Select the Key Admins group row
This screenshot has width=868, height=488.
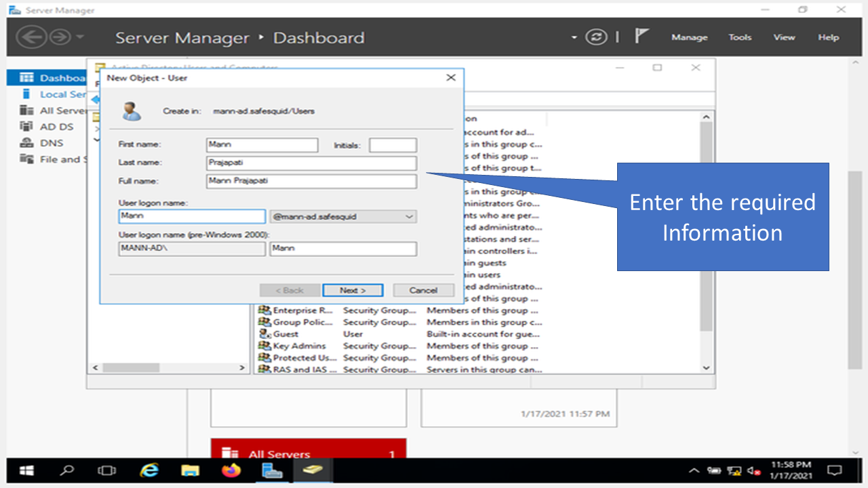[400, 346]
